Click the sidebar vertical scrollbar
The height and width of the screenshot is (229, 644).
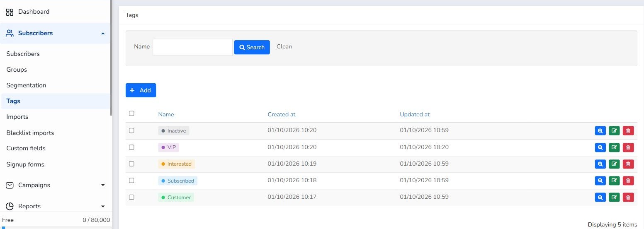coord(111,58)
